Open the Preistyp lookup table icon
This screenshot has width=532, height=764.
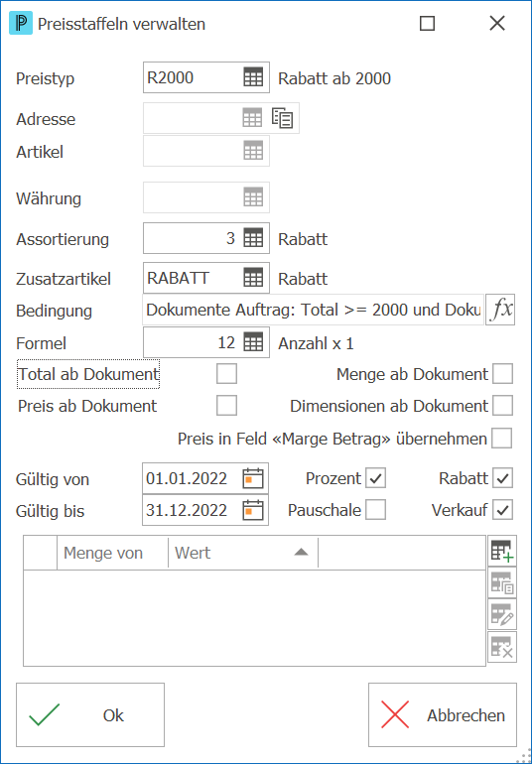[253, 77]
